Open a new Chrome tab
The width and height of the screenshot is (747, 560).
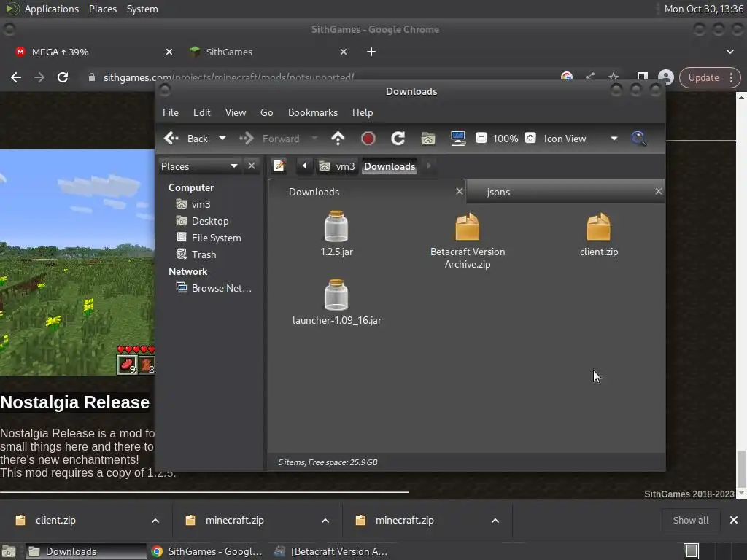[371, 52]
